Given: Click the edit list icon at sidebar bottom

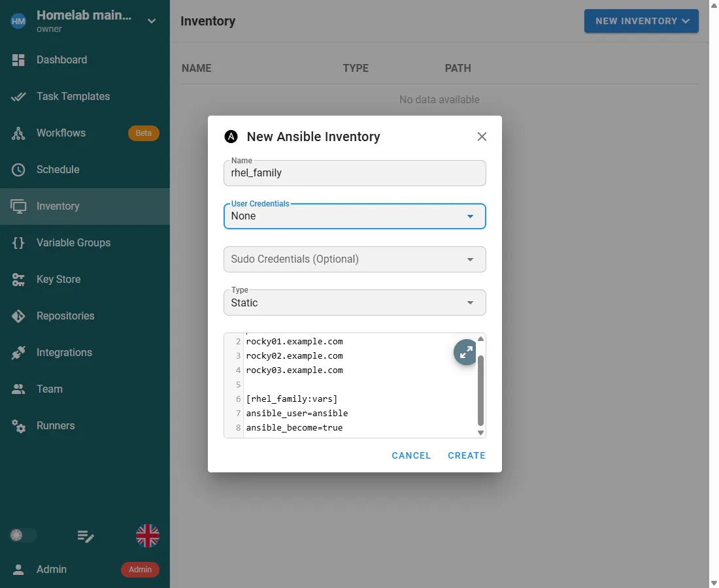Looking at the screenshot, I should (86, 536).
